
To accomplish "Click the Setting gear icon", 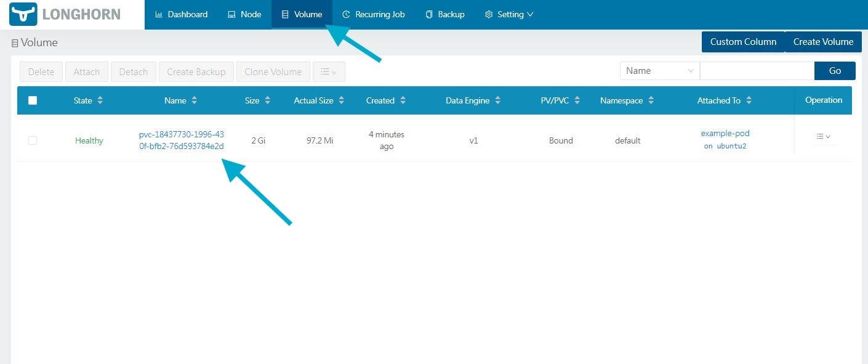I will click(x=488, y=14).
